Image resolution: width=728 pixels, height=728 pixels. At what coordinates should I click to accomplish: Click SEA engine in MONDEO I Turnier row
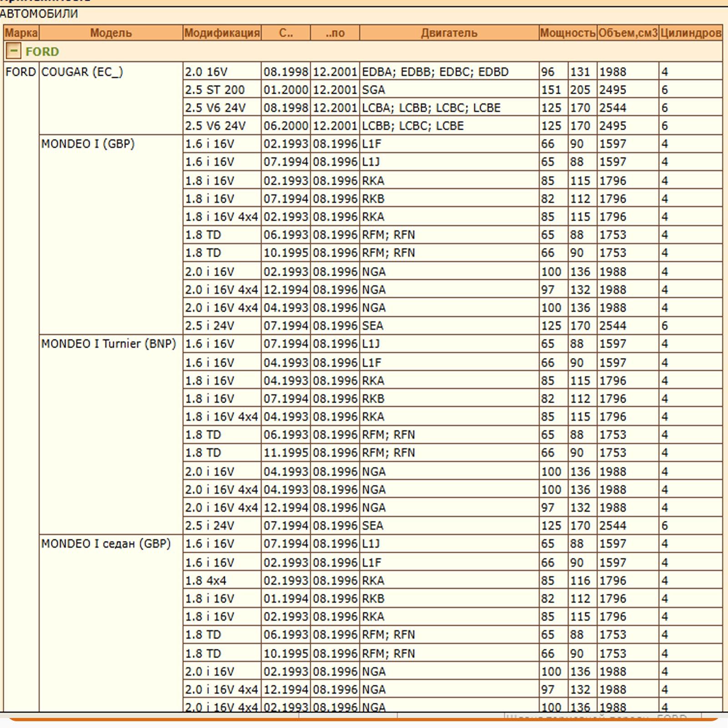coord(450,526)
